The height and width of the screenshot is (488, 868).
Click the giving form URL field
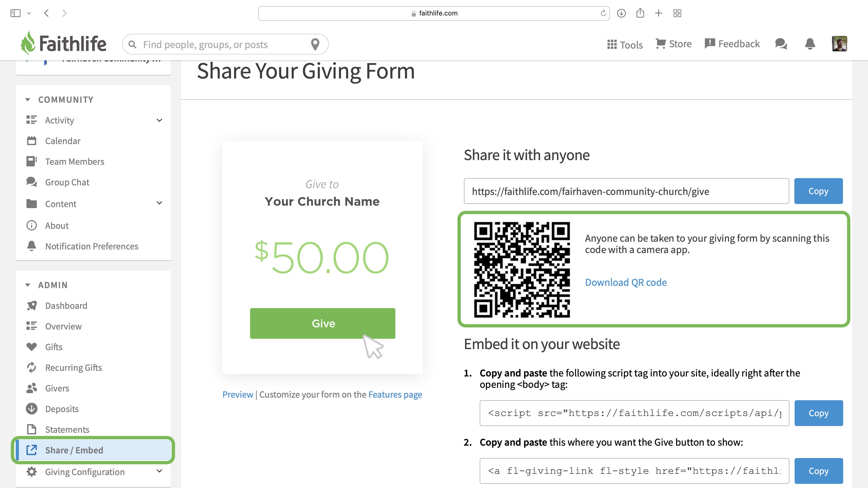626,191
